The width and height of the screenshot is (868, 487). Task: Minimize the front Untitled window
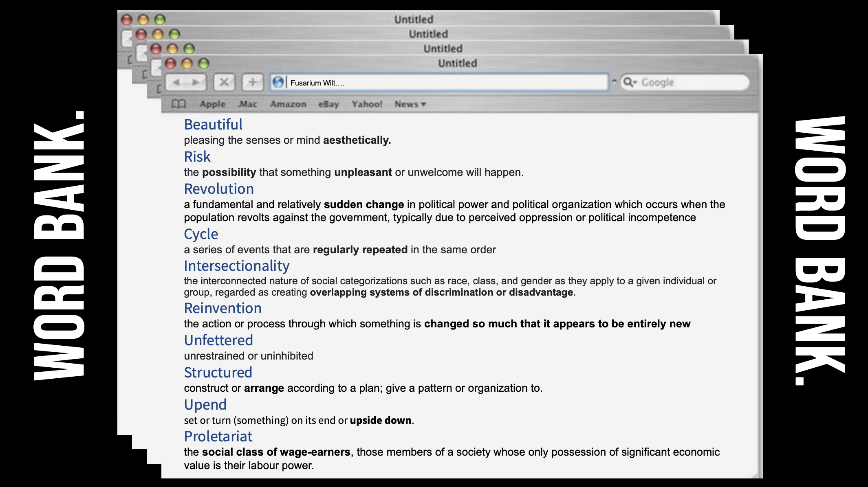click(x=187, y=64)
